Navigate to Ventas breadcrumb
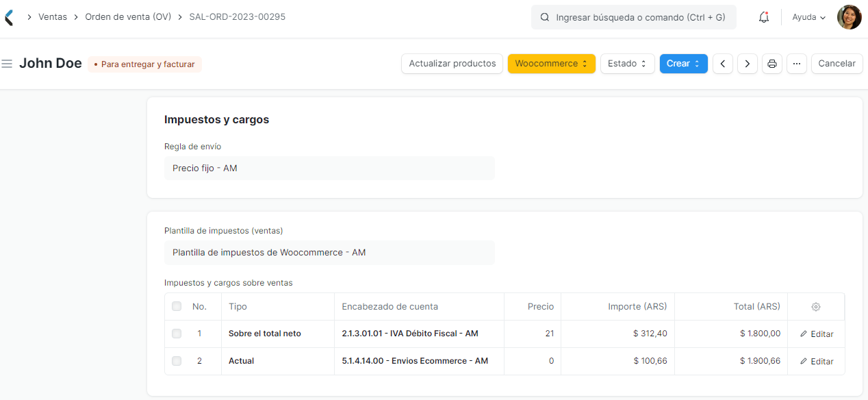This screenshot has width=868, height=400. pyautogui.click(x=53, y=16)
